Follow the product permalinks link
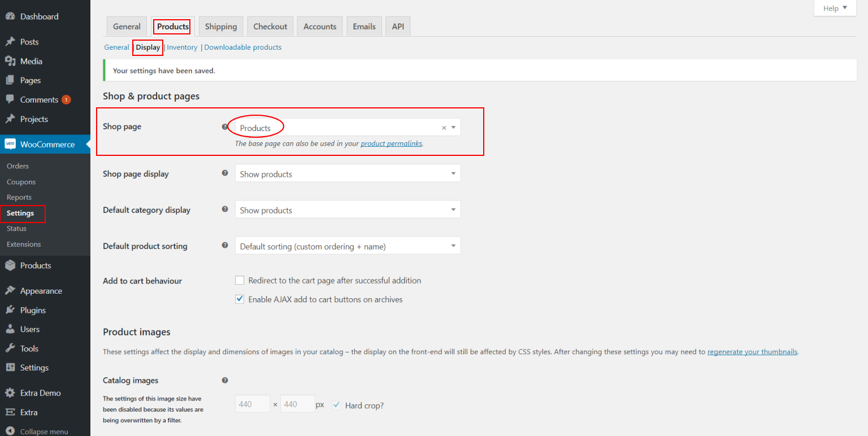 click(391, 143)
